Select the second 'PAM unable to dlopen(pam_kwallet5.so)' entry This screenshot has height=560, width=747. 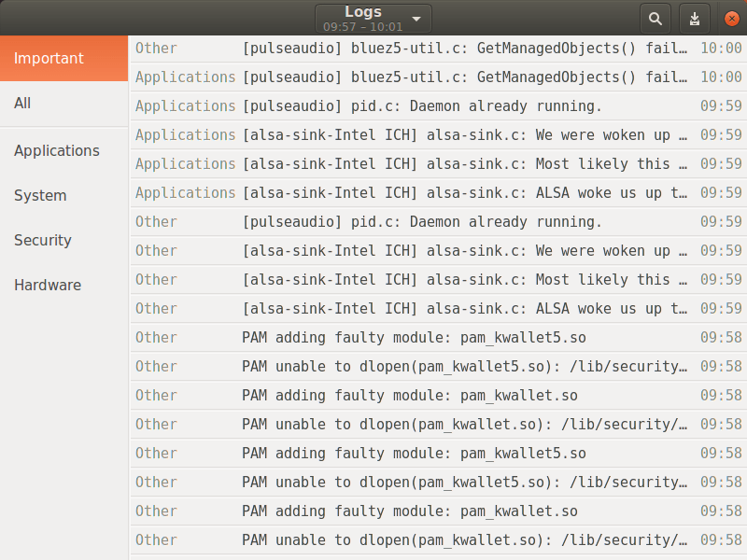439,482
